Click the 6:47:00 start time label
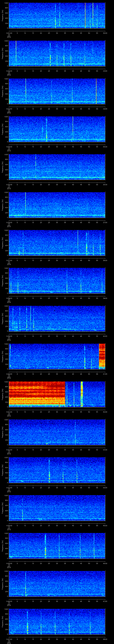The height and width of the screenshot is (644, 114). pos(9,639)
